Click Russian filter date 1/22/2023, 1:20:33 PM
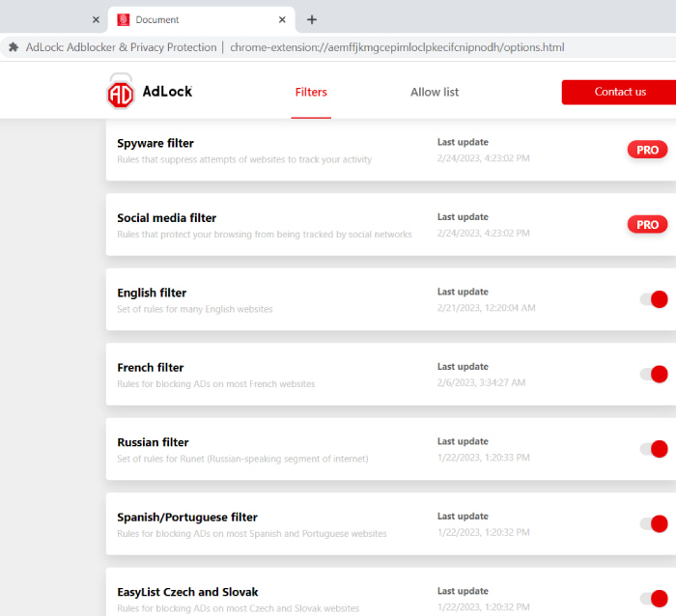Image resolution: width=676 pixels, height=616 pixels. [483, 458]
